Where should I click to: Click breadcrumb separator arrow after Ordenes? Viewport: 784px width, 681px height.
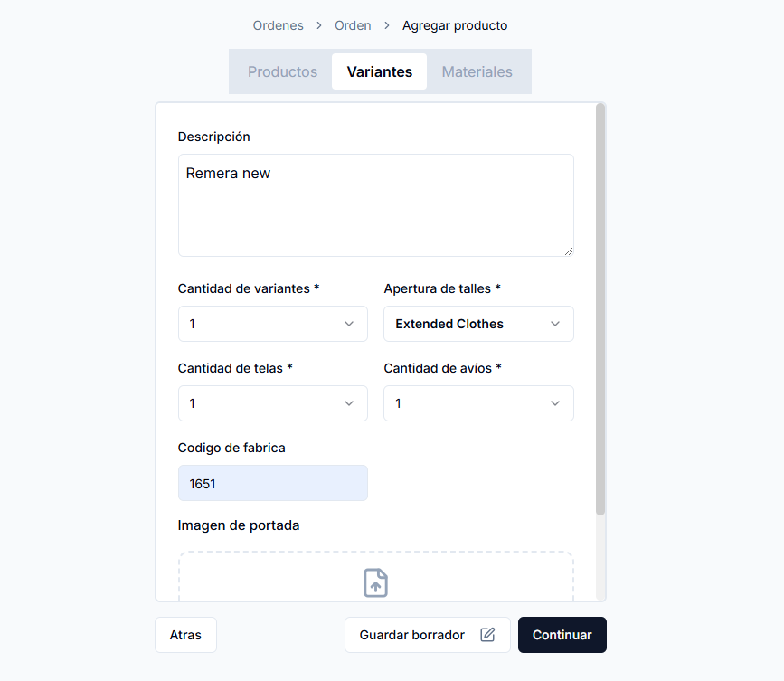(x=319, y=25)
